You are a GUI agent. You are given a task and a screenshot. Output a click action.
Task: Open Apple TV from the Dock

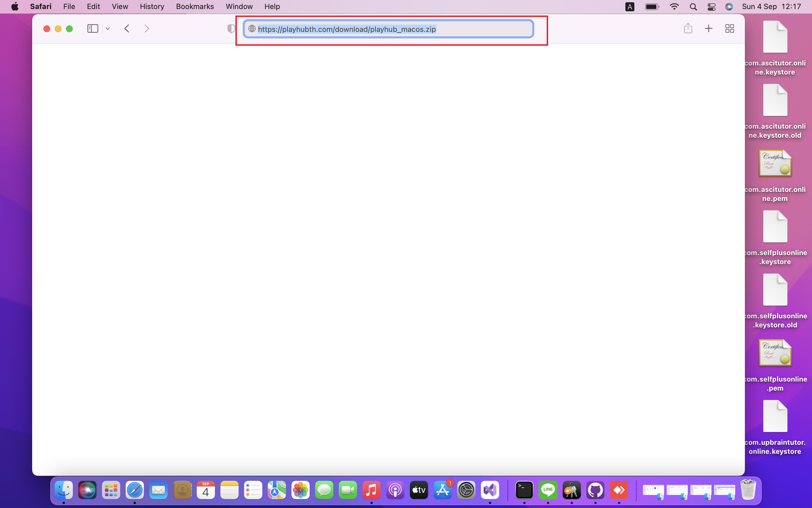(419, 490)
